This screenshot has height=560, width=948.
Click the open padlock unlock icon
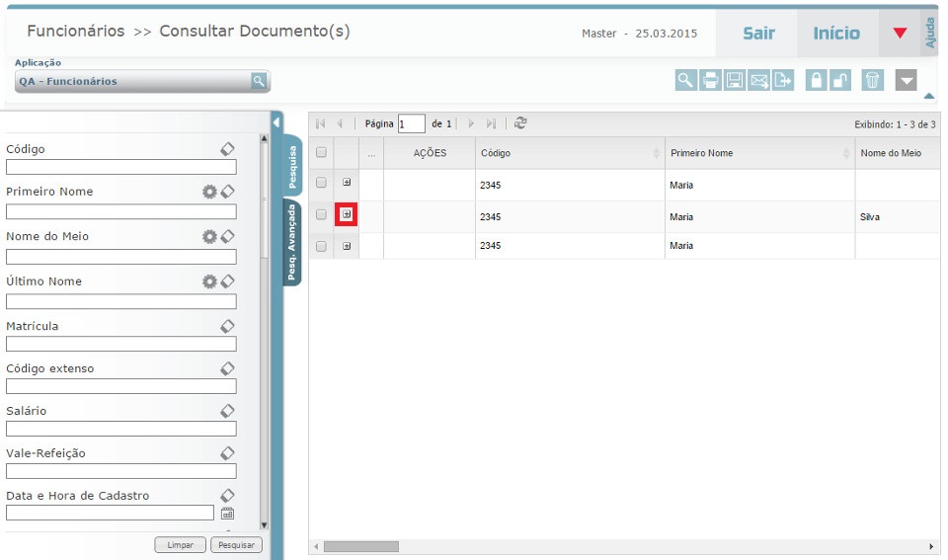(x=840, y=81)
